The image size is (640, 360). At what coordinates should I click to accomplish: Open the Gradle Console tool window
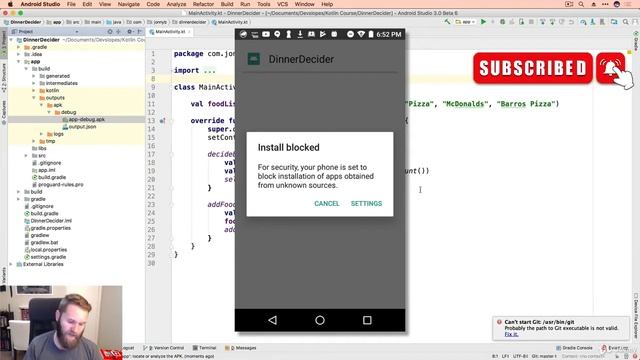pyautogui.click(x=574, y=348)
